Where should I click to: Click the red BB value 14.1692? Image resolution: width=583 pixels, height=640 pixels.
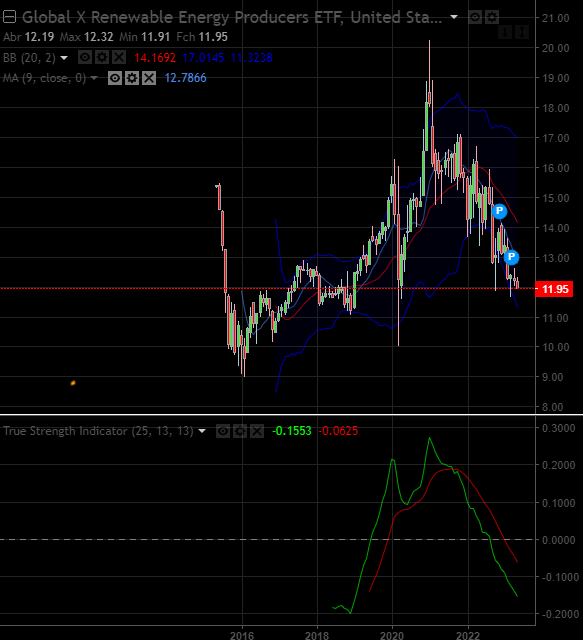(155, 58)
